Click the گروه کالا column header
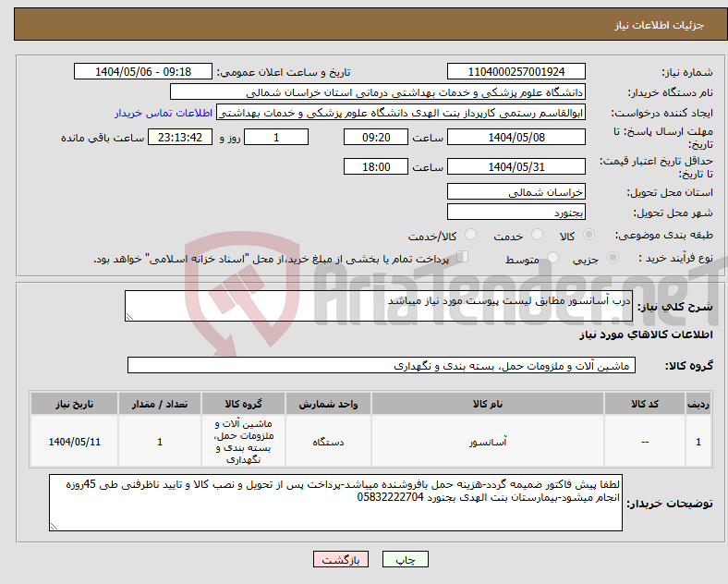Viewport: 728px width, 584px height. tap(243, 404)
